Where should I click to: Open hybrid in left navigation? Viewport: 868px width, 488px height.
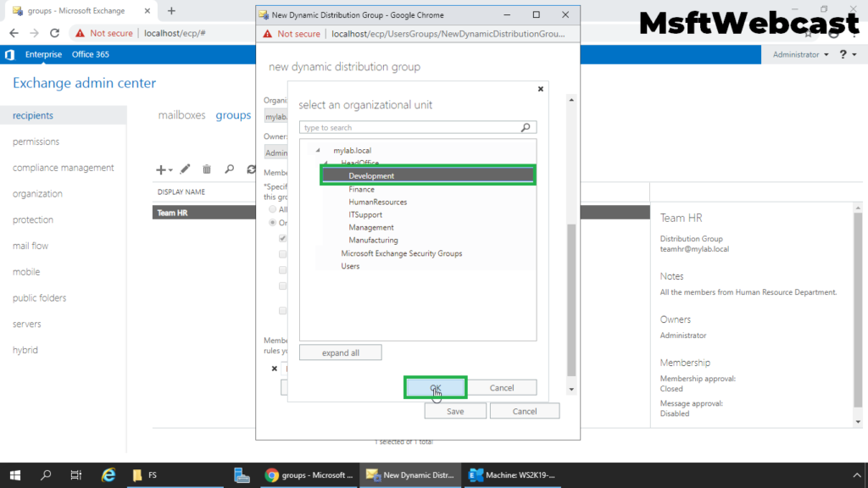[x=25, y=350]
